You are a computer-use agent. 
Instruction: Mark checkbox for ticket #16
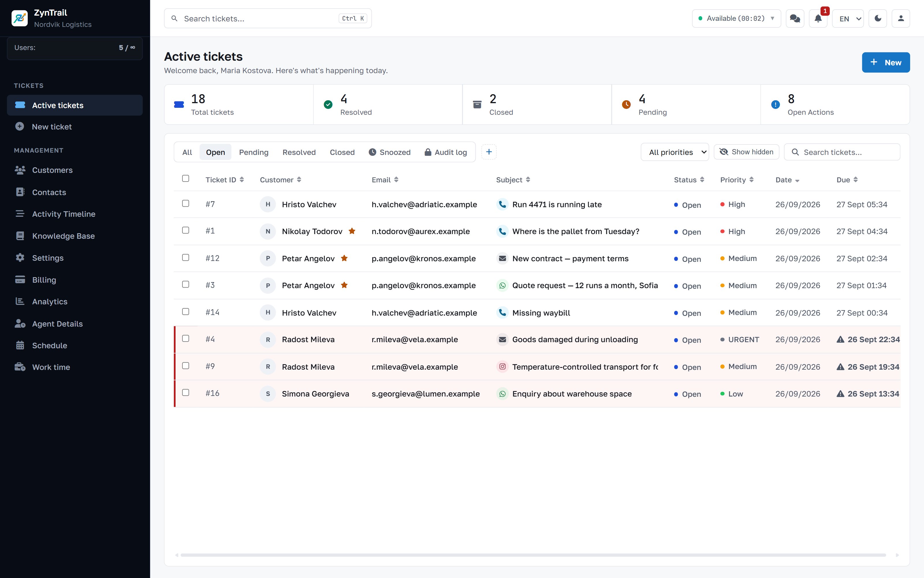click(x=186, y=392)
